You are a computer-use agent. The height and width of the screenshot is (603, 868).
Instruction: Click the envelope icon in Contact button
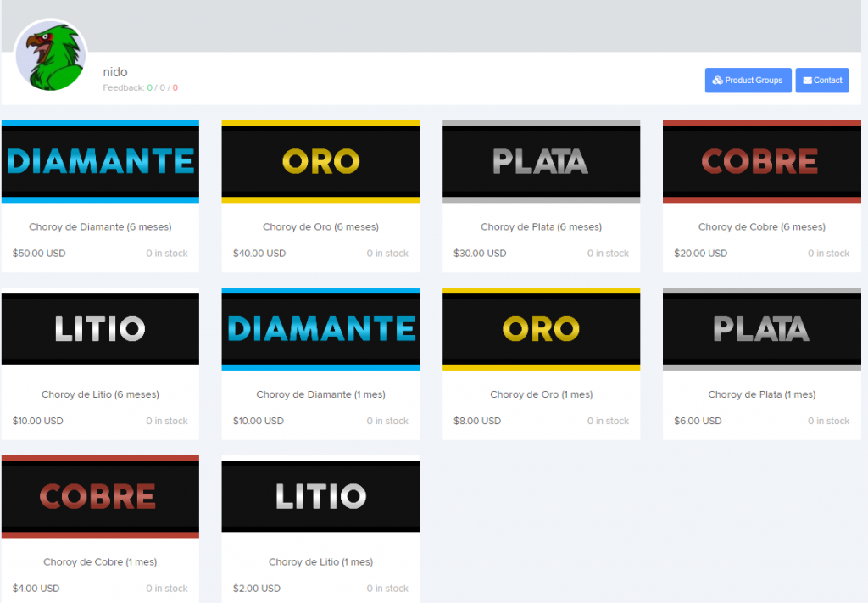point(807,81)
